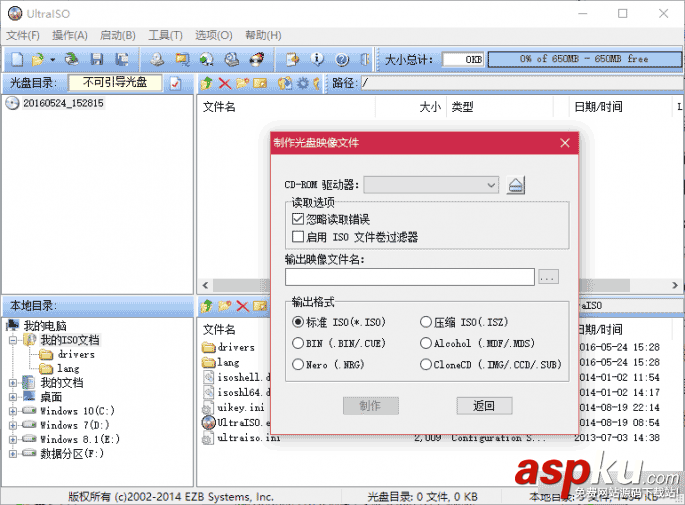Click the right arrow of horizontal scrollbar
685x505 pixels.
[x=675, y=285]
